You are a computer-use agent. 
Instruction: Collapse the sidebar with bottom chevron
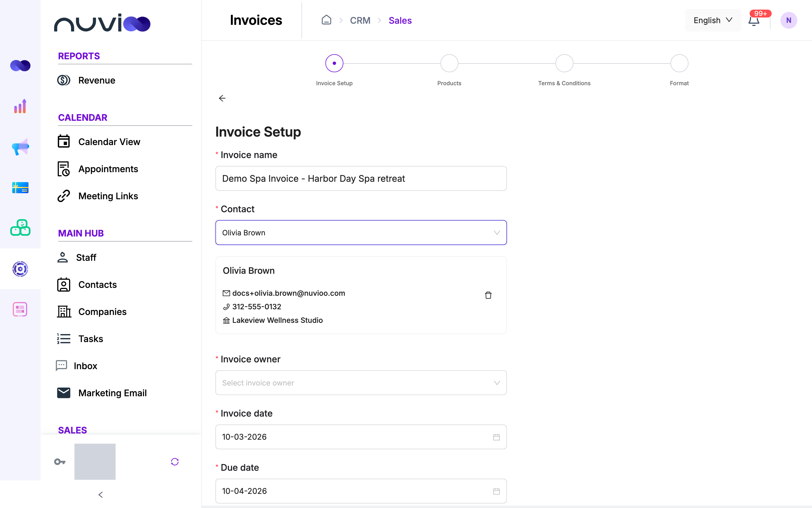[100, 494]
